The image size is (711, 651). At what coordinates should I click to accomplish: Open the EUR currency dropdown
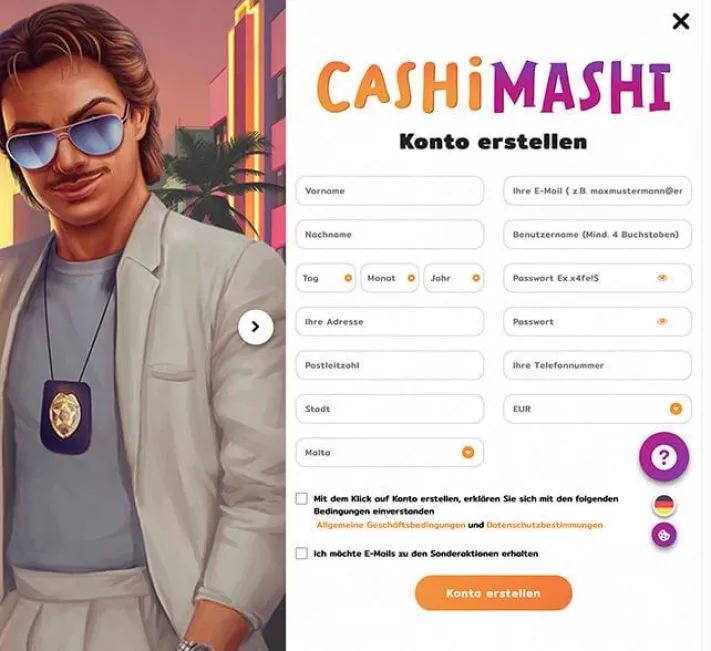(x=598, y=409)
